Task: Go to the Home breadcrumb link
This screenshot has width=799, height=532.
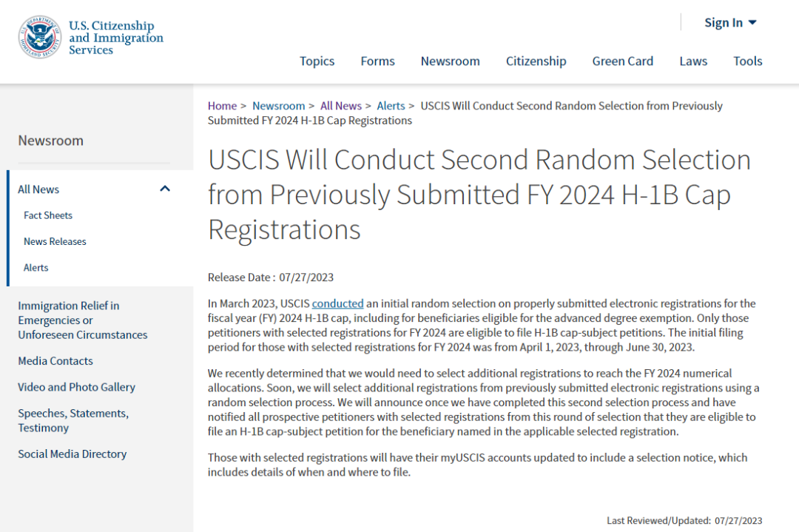Action: pyautogui.click(x=222, y=106)
